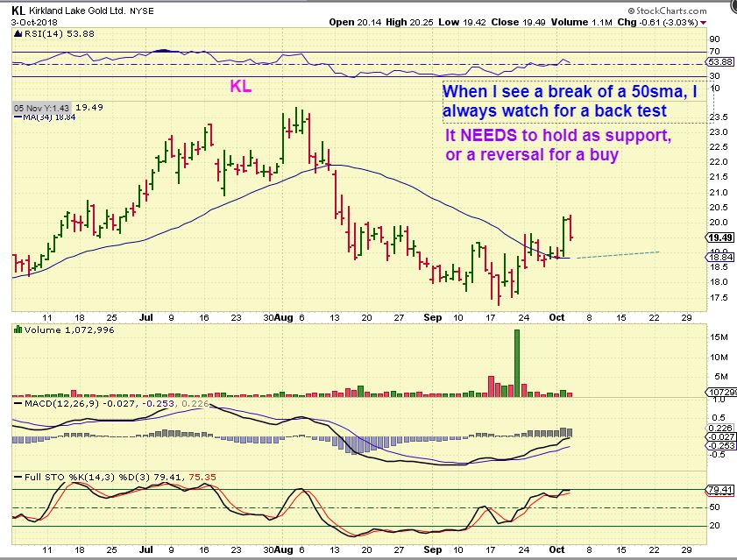
Task: Click the KL Kirkland Lake Gold title
Action: tap(82, 11)
